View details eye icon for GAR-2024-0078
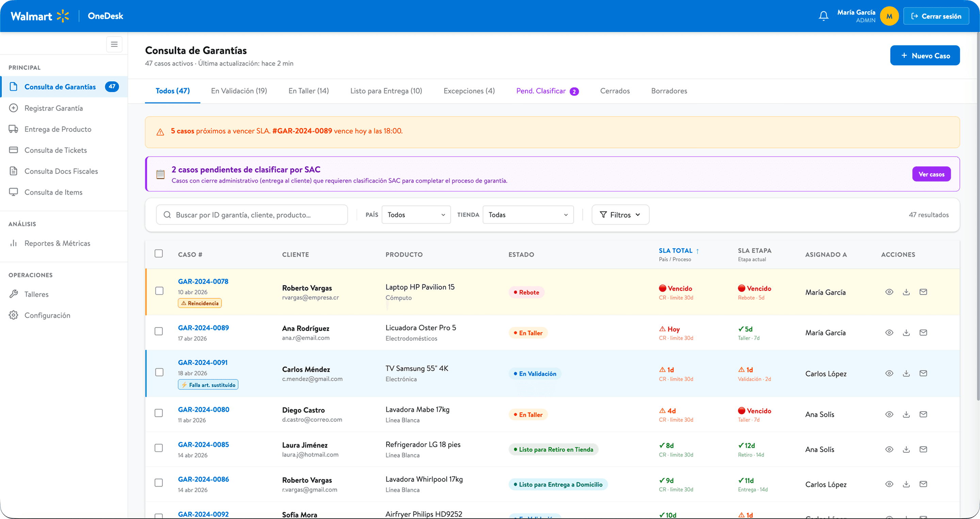Image resolution: width=980 pixels, height=519 pixels. pos(889,292)
